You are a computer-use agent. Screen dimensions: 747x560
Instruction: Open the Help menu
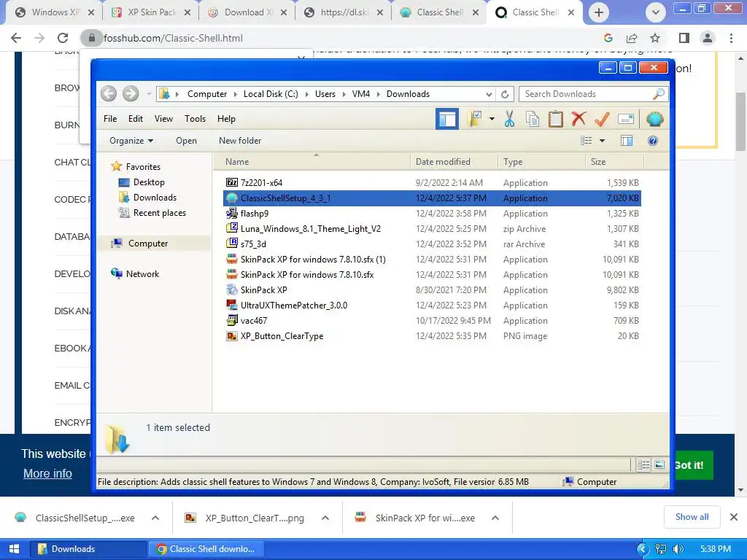pos(226,119)
